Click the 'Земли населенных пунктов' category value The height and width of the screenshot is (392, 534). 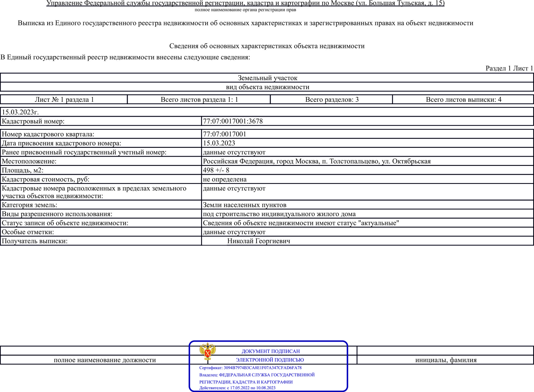(x=244, y=205)
